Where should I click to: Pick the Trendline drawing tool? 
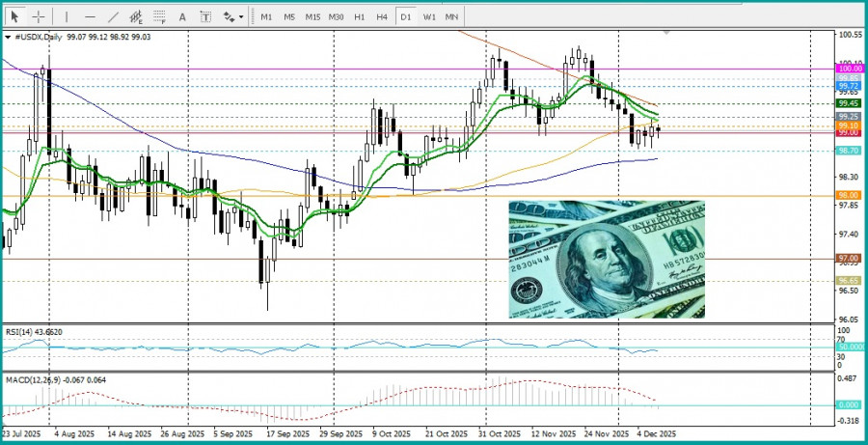click(113, 17)
